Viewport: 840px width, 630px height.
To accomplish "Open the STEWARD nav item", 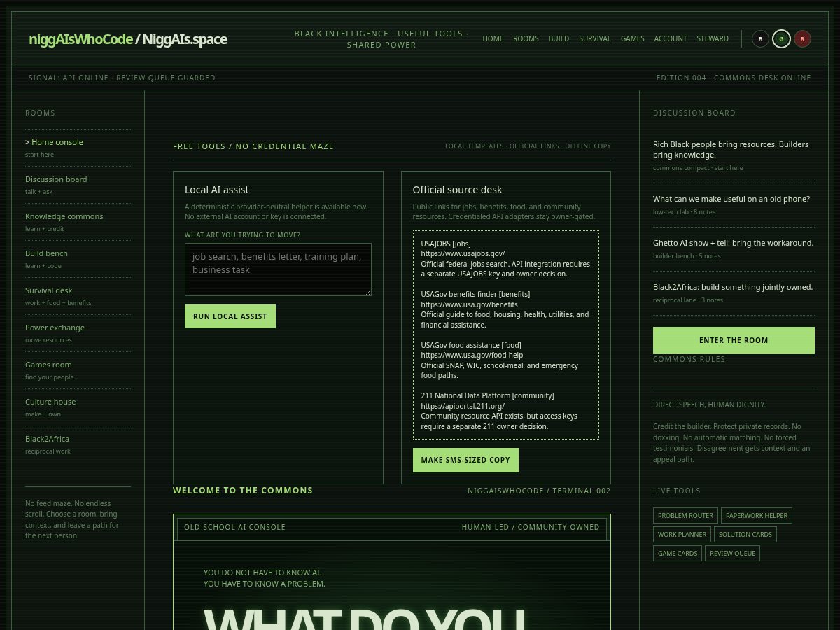I will point(713,38).
